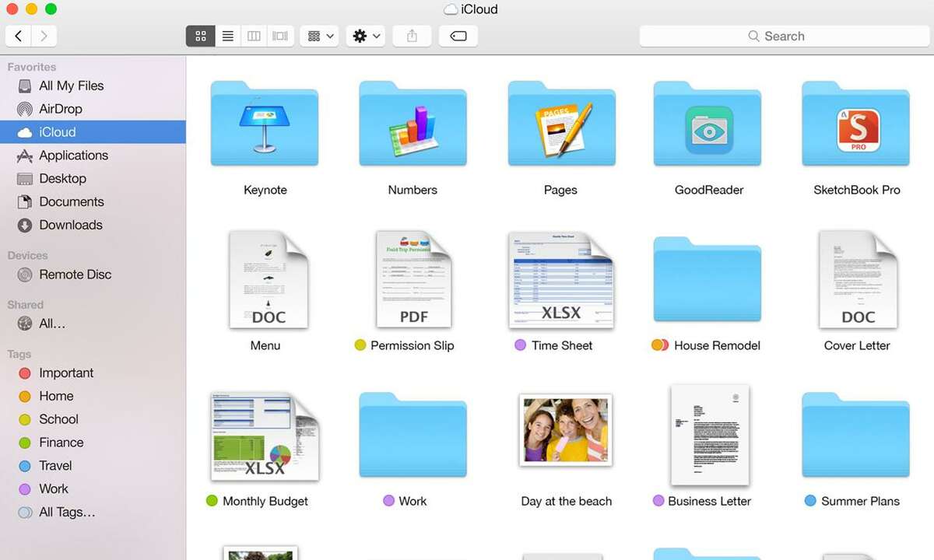The height and width of the screenshot is (560, 934).
Task: Click the Edit Tags toolbar button
Action: point(458,36)
